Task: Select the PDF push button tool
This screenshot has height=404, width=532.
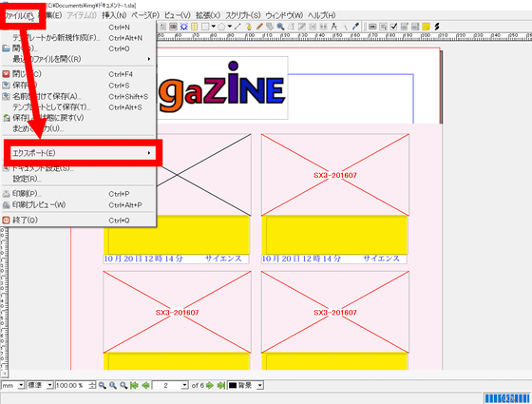Action: pos(372,27)
